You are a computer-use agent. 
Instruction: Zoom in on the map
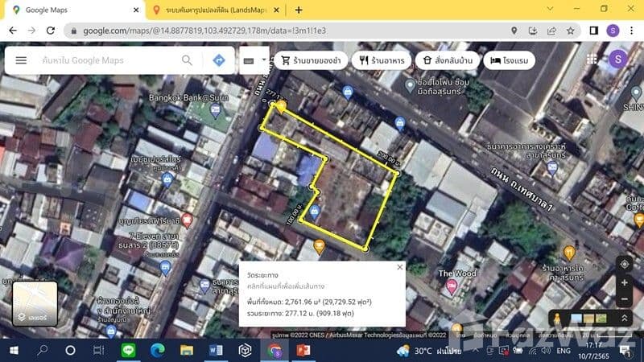pyautogui.click(x=624, y=282)
